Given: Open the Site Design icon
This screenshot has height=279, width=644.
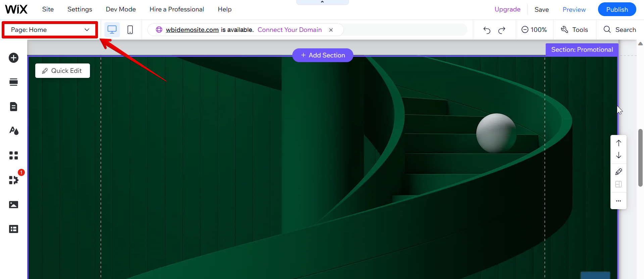Looking at the screenshot, I should coord(13,131).
